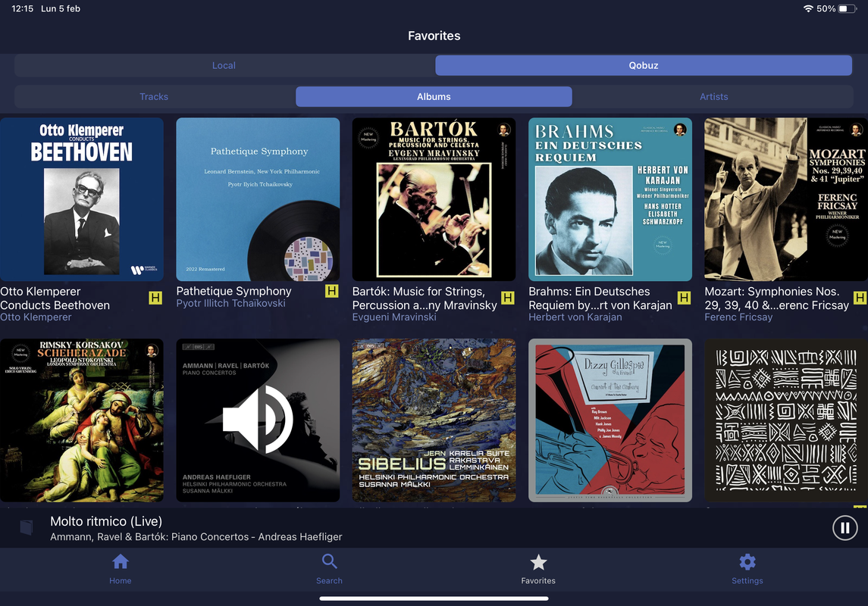Tap Hi-Res badge for Otto Klemperer album
Image resolution: width=868 pixels, height=606 pixels.
155,298
